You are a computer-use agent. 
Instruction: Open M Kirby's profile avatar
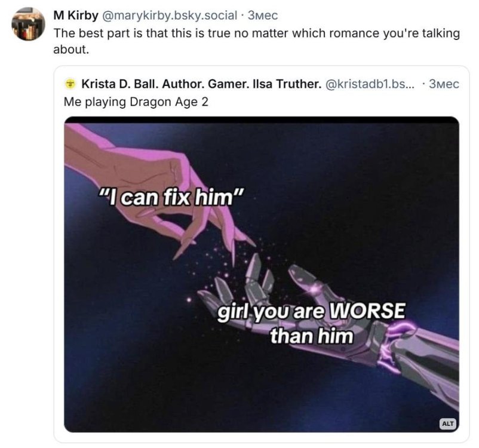point(28,24)
